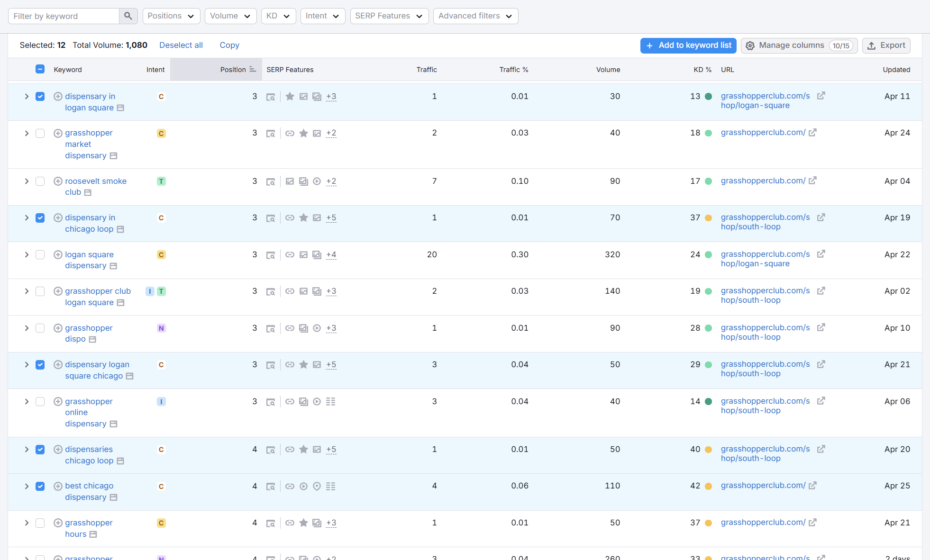Screen dimensions: 930x560
Task: Click the Export button
Action: (x=886, y=45)
